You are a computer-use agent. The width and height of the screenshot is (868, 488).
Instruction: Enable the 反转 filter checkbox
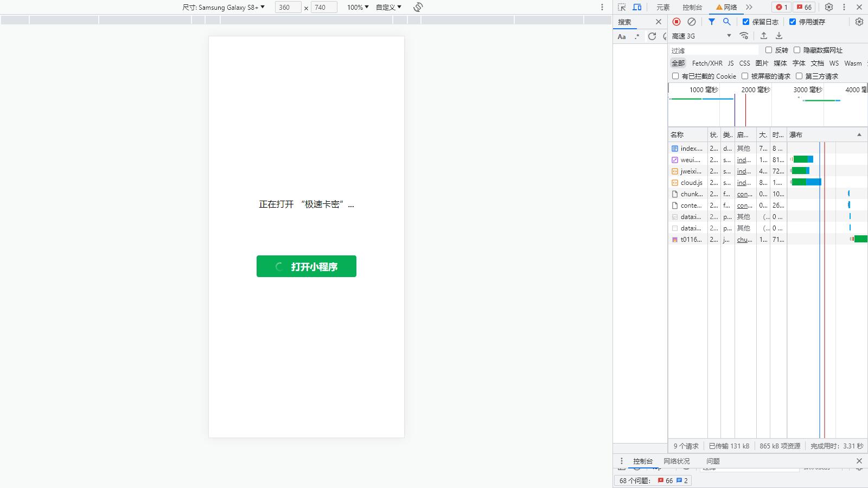point(769,49)
